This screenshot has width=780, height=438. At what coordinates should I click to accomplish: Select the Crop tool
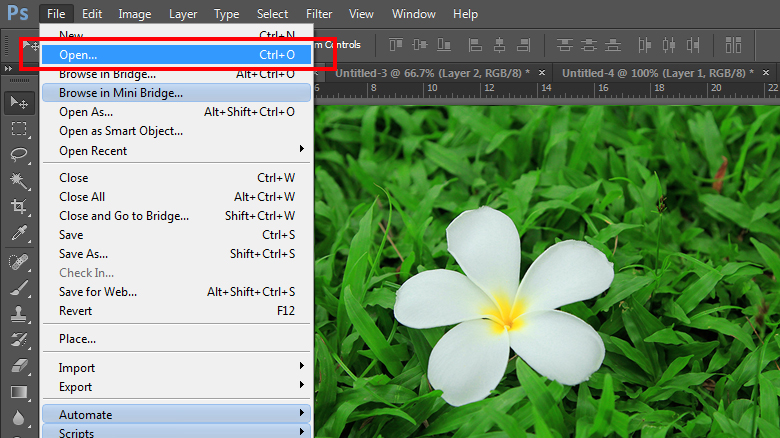coord(18,206)
